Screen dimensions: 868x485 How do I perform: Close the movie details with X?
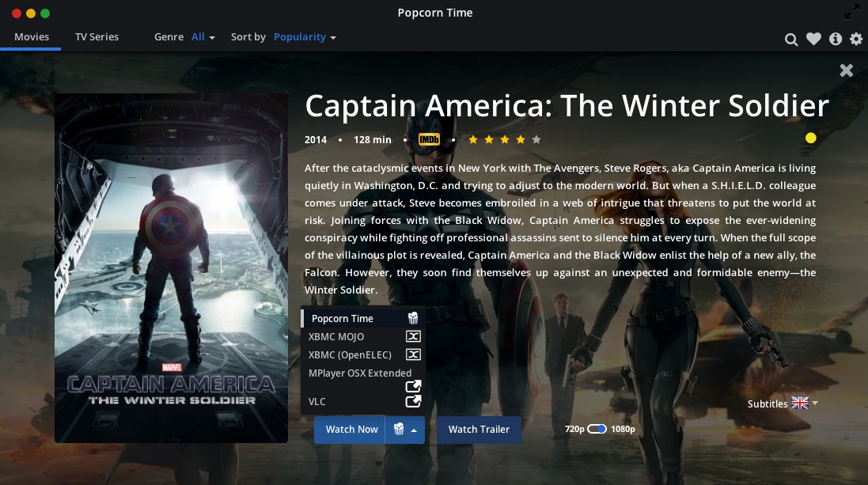pyautogui.click(x=846, y=70)
